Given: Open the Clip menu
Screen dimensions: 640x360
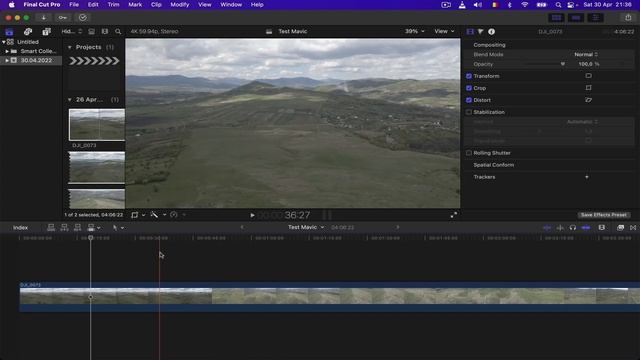Looking at the screenshot, I should tap(156, 4).
